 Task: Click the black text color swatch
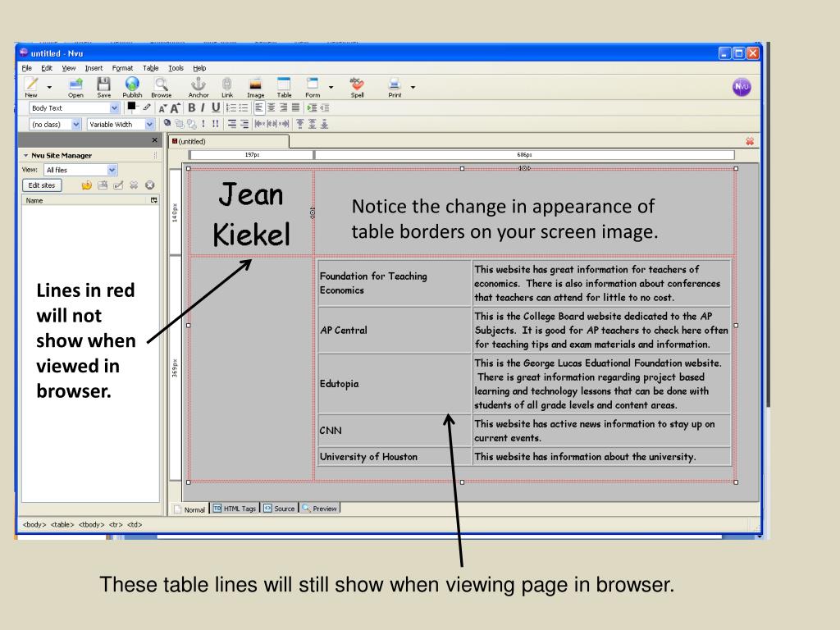pos(132,107)
